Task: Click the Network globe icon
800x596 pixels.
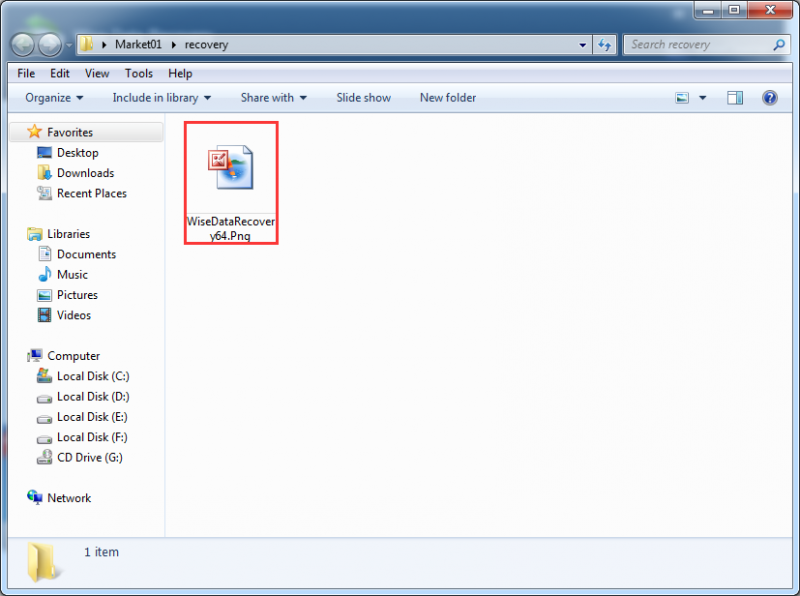Action: (x=35, y=497)
